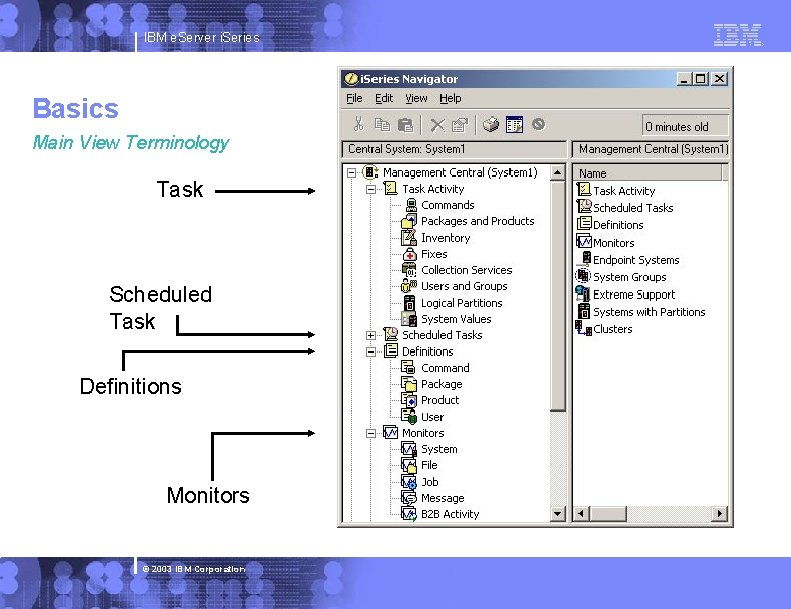Select the Users and Groups icon
This screenshot has width=791, height=609.
pyautogui.click(x=409, y=286)
